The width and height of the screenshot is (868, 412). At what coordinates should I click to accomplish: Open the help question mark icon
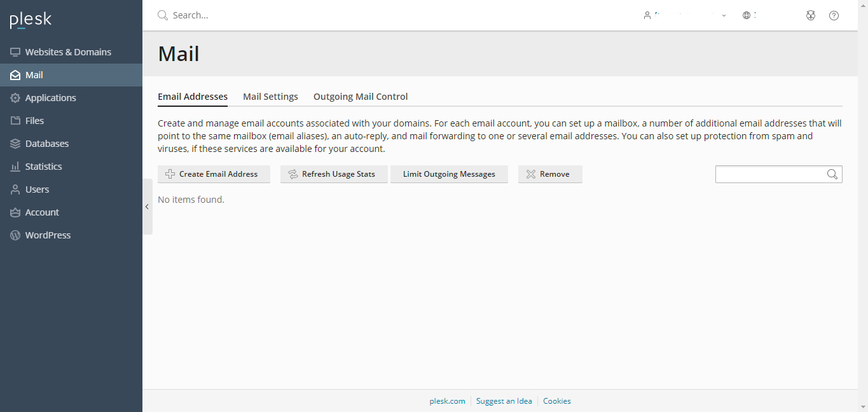[x=834, y=15]
